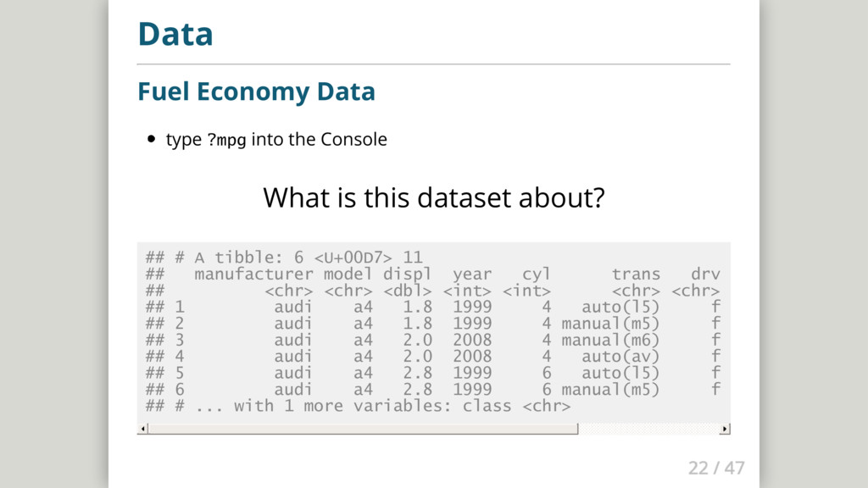Click the trans column header in the output

(x=636, y=274)
